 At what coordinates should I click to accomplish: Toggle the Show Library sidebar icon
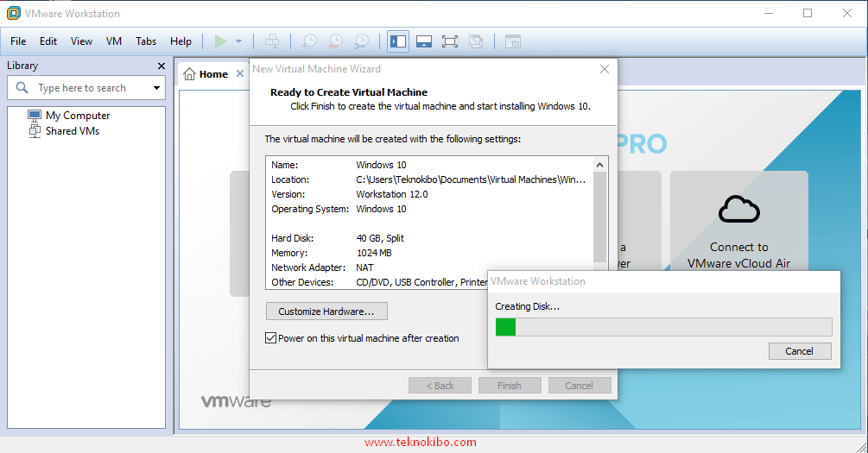pos(398,41)
